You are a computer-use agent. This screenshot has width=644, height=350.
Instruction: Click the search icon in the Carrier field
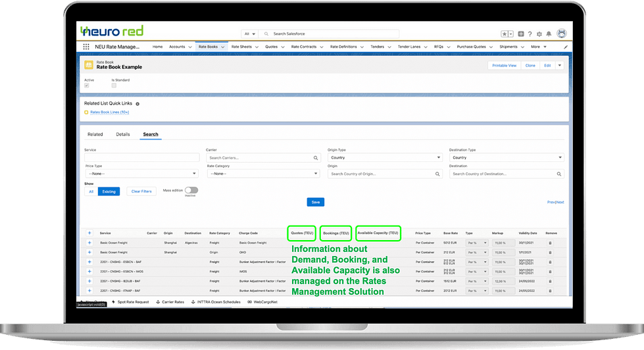coord(316,158)
